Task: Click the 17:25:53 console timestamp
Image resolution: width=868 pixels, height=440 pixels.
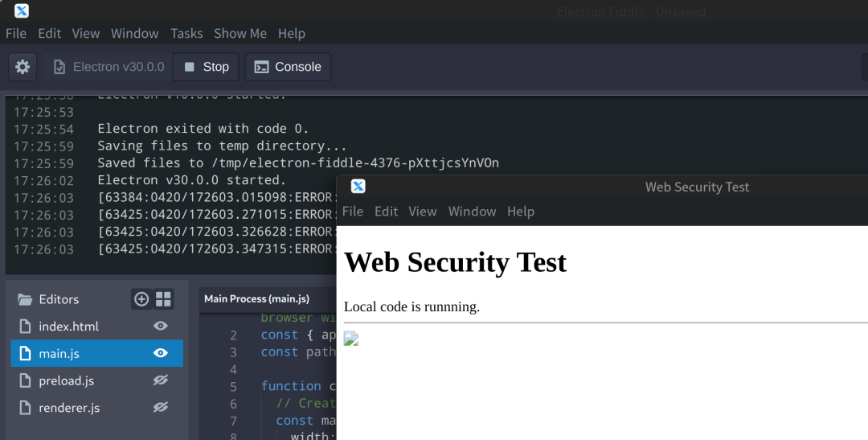Action: (x=43, y=112)
